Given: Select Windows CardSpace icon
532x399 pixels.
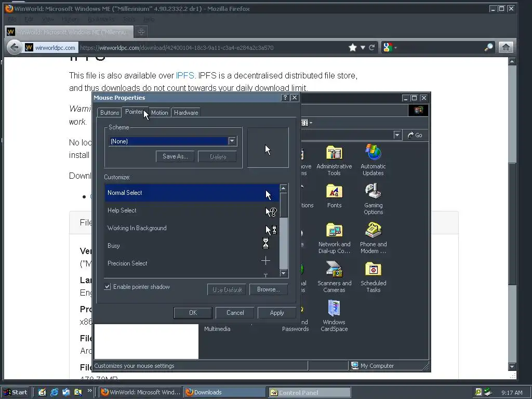Looking at the screenshot, I should coord(334,316).
